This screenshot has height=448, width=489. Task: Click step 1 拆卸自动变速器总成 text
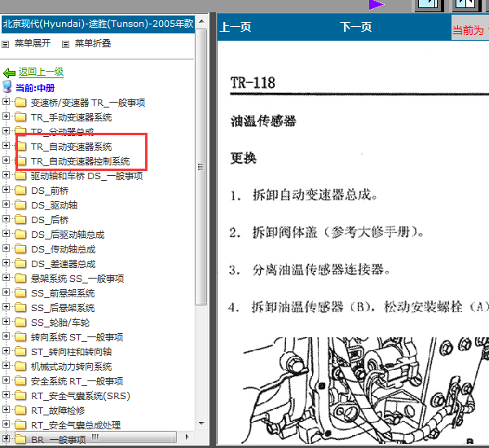pyautogui.click(x=315, y=195)
